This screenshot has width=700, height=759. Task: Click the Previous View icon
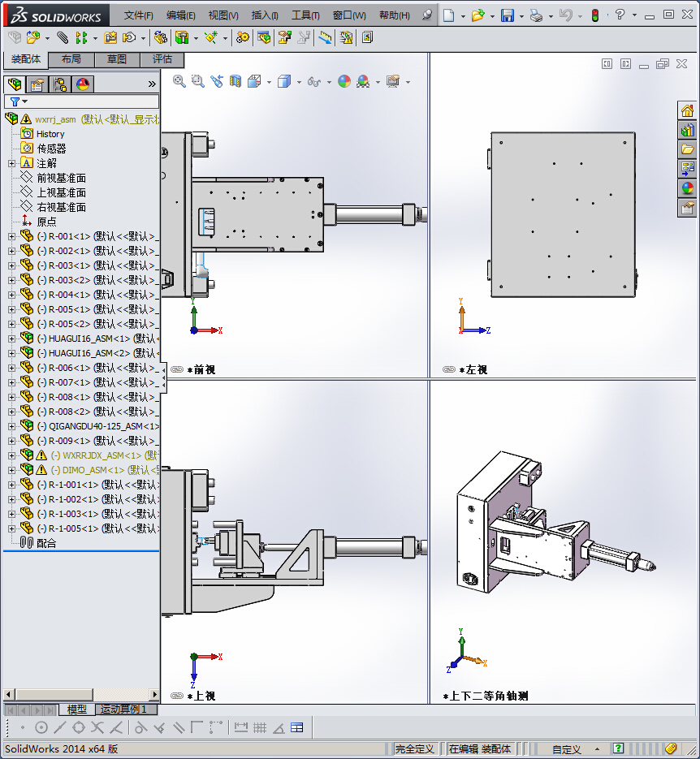pyautogui.click(x=216, y=81)
